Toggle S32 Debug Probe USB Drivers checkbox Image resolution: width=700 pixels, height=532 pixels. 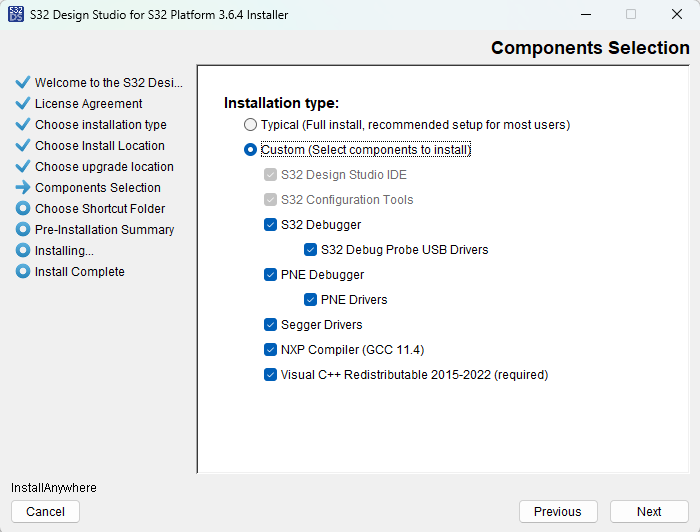coord(310,249)
